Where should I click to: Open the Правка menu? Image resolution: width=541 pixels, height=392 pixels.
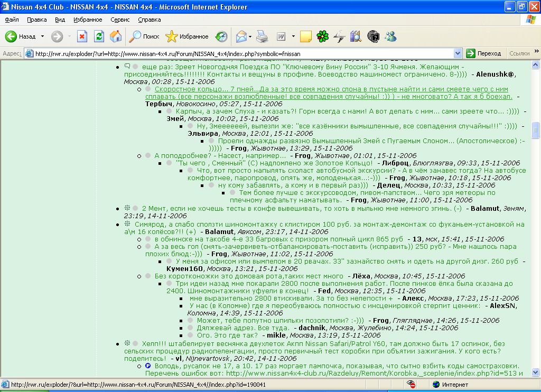36,20
